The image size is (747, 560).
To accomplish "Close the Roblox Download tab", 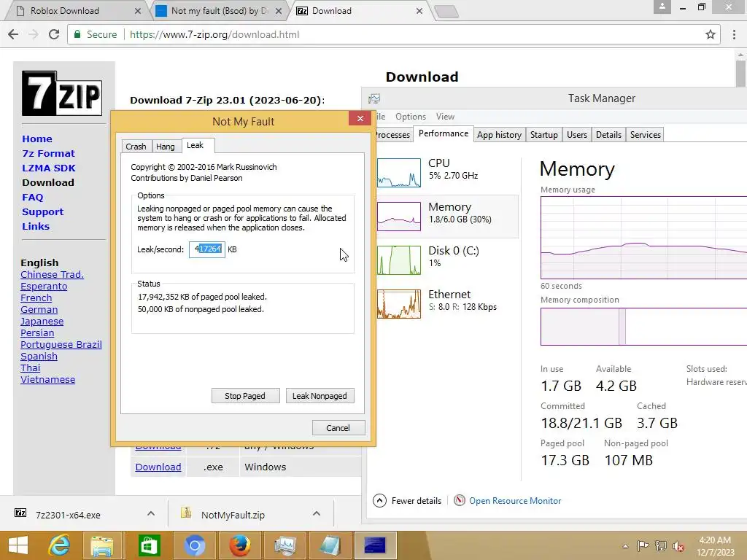I will coord(138,10).
